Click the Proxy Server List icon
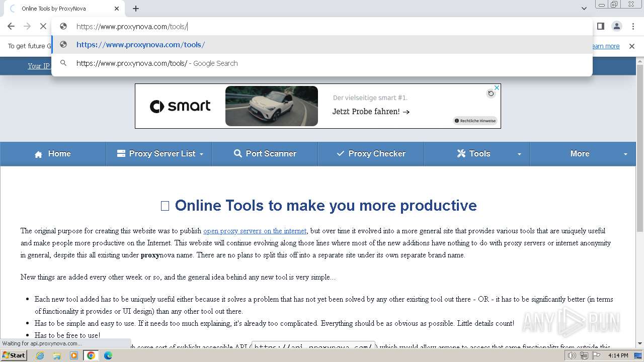This screenshot has height=362, width=644. click(x=121, y=154)
